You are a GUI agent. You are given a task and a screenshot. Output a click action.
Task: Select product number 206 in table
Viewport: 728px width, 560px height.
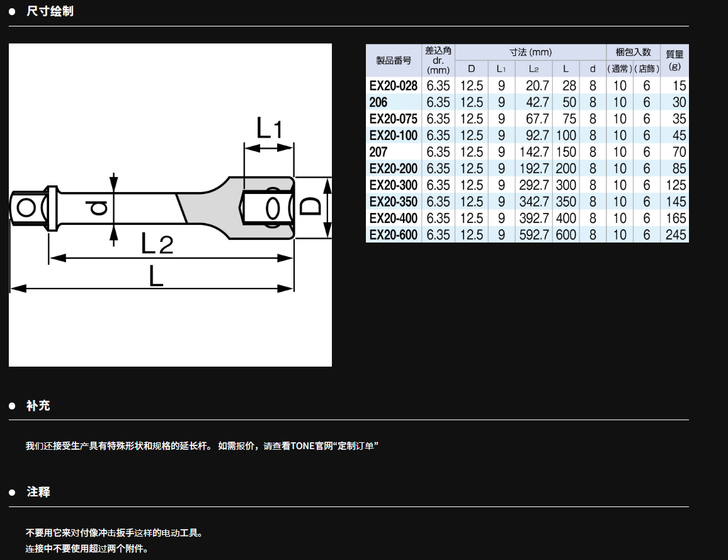[x=378, y=102]
